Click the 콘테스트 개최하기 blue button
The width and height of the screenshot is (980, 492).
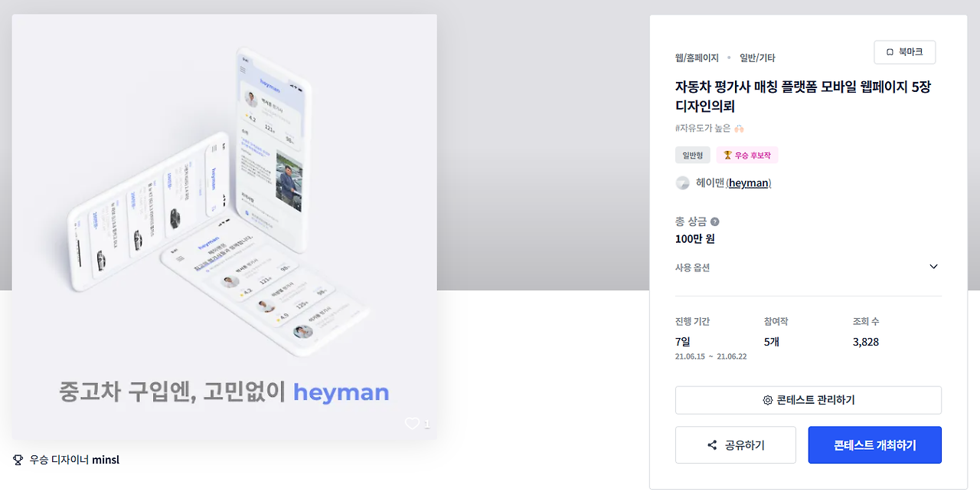[874, 445]
